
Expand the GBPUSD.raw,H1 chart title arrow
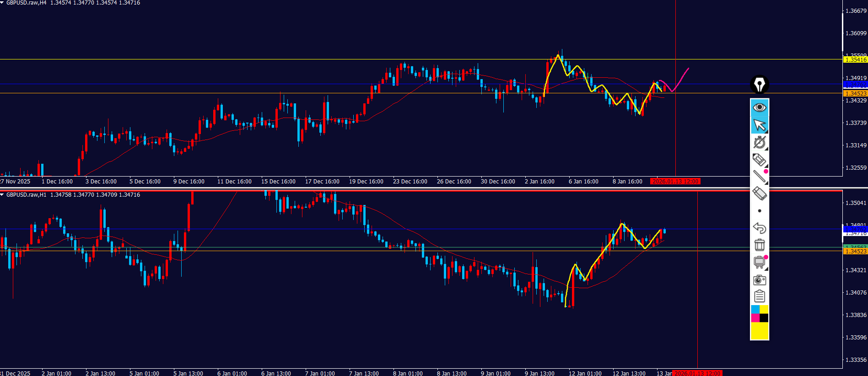(x=2, y=195)
